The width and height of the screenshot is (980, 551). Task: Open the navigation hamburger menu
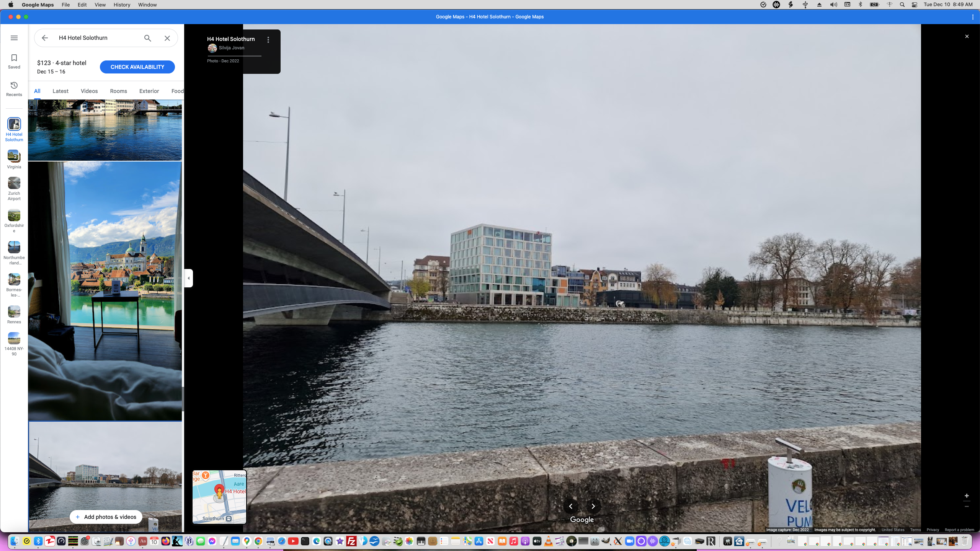pyautogui.click(x=14, y=38)
